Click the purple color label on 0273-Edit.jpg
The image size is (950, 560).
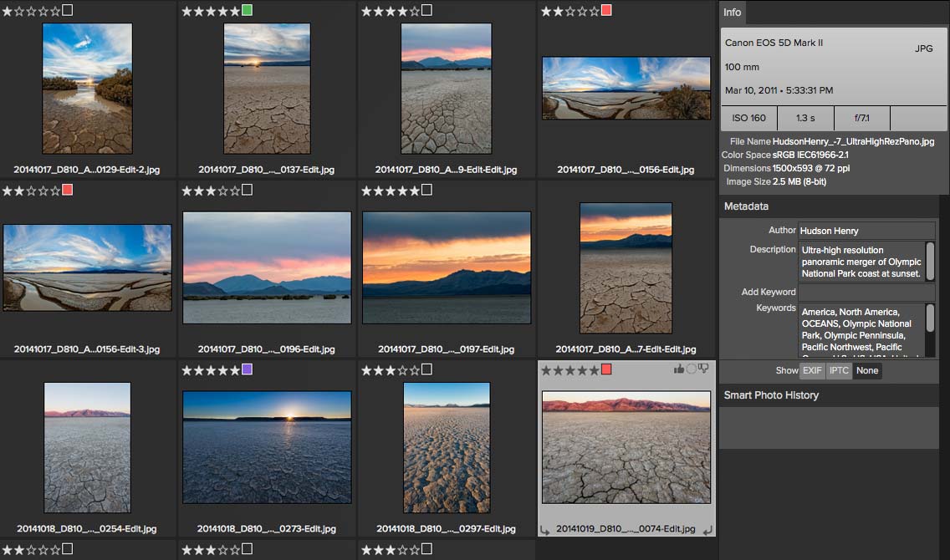point(248,369)
